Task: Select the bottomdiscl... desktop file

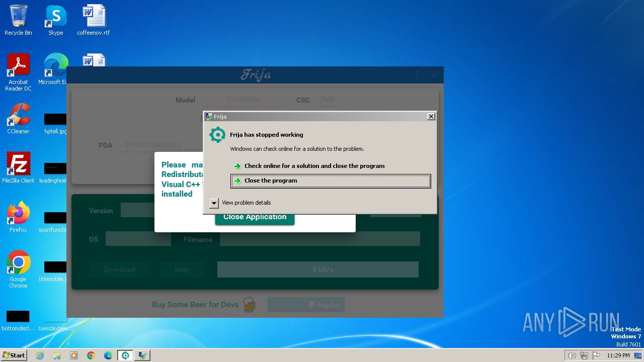Action: pos(18,320)
